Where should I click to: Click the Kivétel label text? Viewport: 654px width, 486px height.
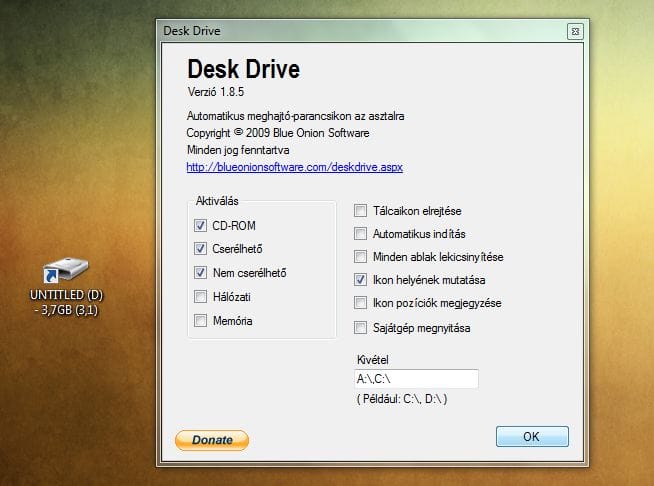(x=372, y=360)
